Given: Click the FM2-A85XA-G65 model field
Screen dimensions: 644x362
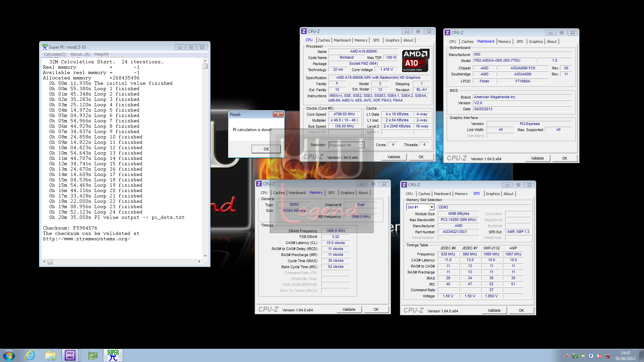Looking at the screenshot, I should [504, 60].
